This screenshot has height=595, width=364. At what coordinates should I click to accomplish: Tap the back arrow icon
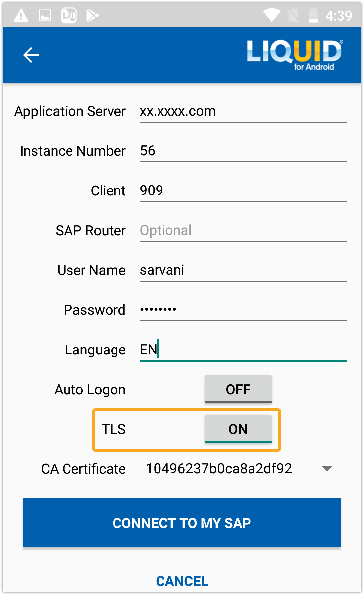pyautogui.click(x=31, y=55)
